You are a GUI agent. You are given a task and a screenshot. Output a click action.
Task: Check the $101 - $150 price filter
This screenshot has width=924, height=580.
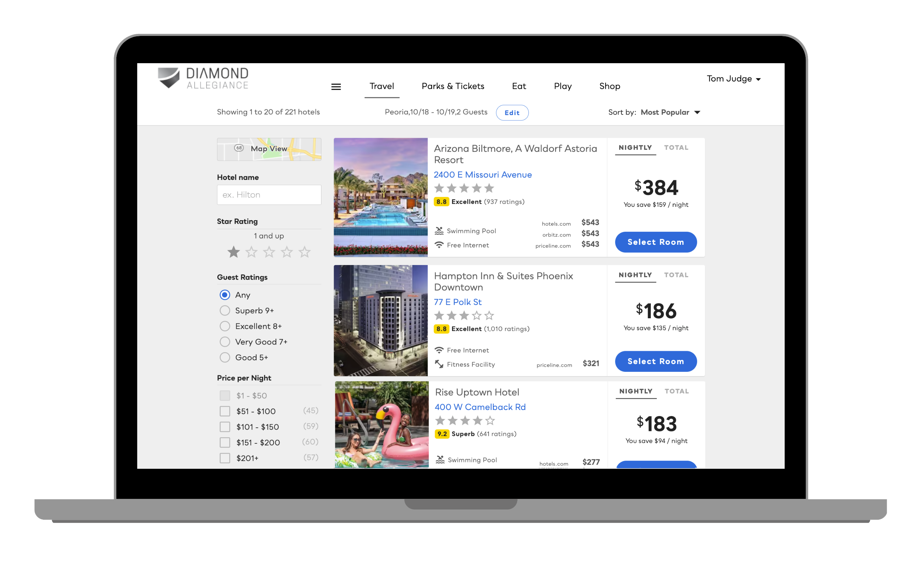point(225,427)
